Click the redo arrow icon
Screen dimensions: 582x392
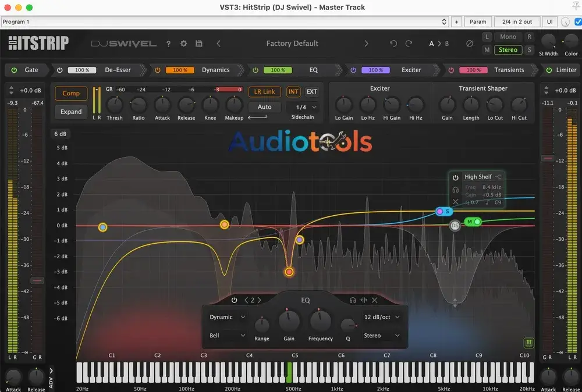pos(409,44)
